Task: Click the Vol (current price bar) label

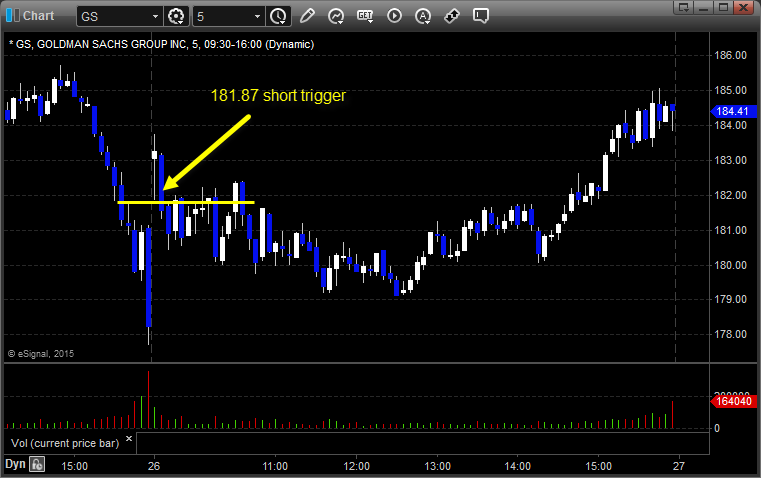Action: click(x=65, y=444)
